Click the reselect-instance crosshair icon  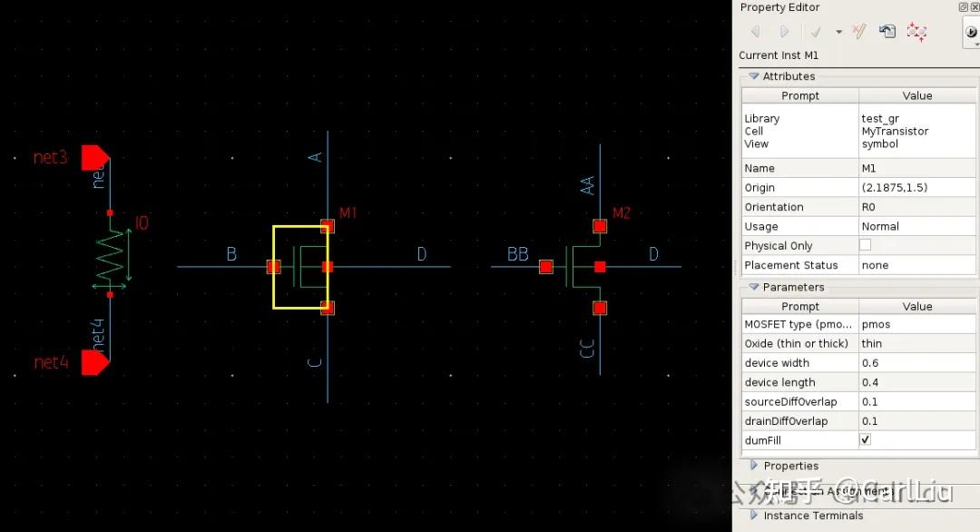(x=916, y=31)
